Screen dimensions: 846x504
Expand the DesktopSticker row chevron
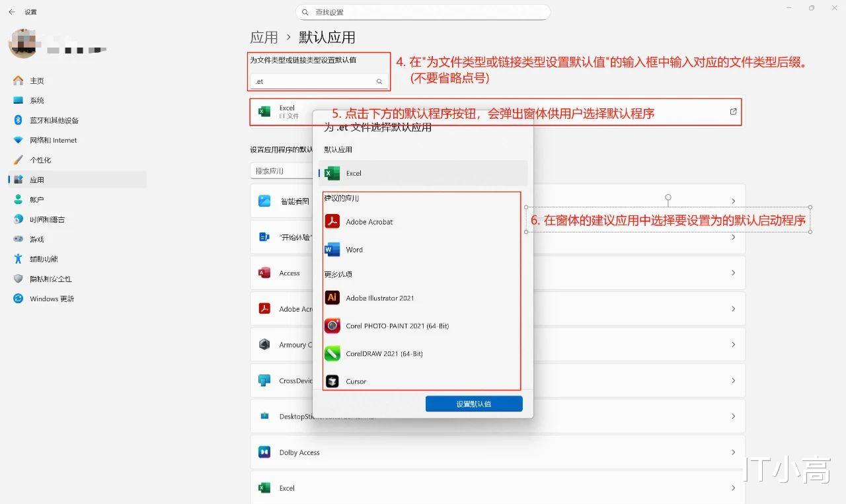(x=733, y=416)
